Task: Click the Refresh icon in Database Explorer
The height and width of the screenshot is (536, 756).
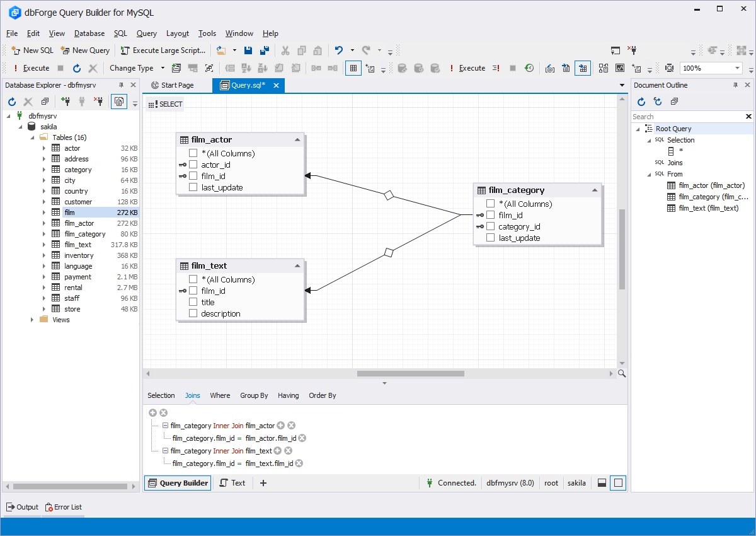Action: [11, 101]
